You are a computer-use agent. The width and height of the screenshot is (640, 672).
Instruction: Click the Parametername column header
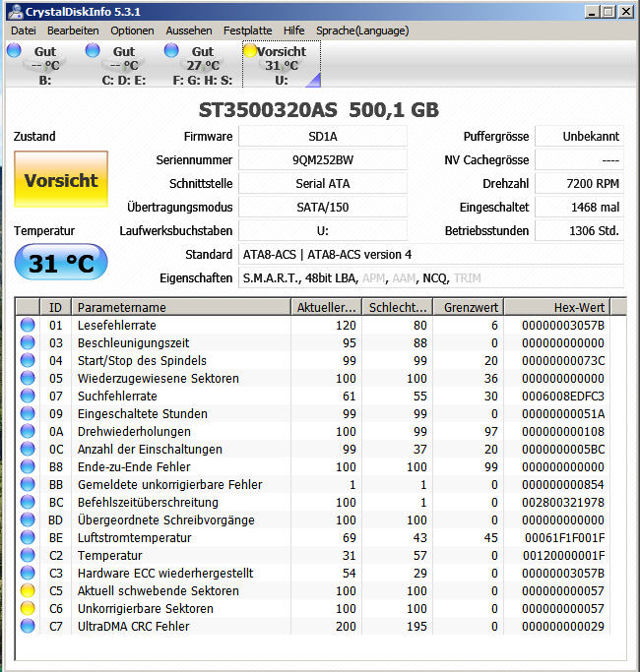pyautogui.click(x=181, y=307)
